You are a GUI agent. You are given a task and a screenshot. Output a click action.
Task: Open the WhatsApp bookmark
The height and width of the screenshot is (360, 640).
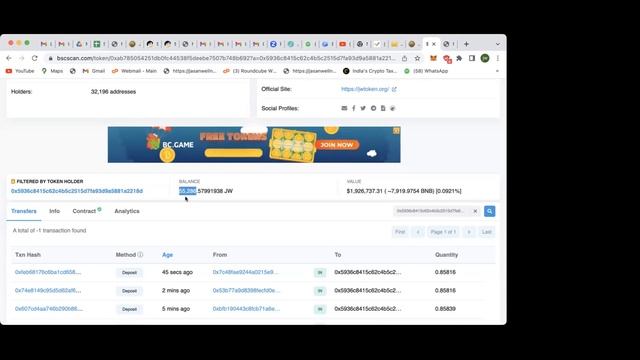426,71
